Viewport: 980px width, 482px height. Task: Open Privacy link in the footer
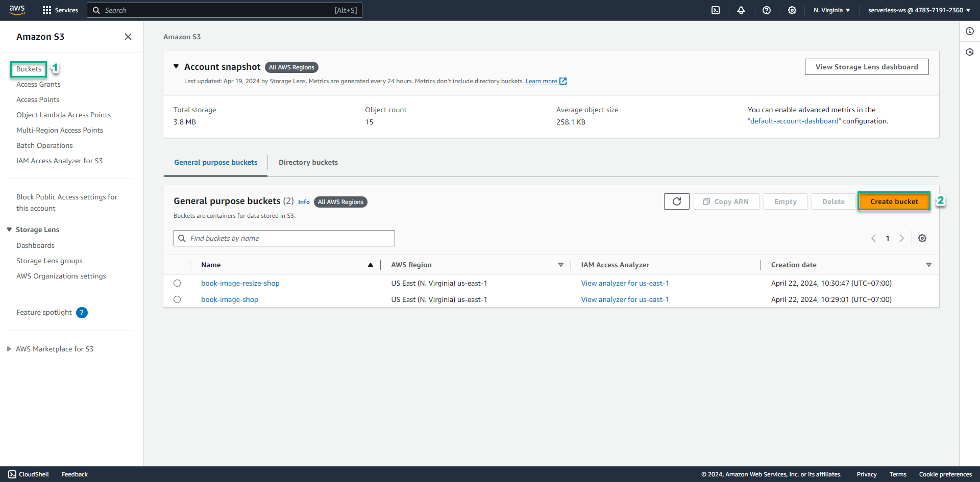click(867, 474)
